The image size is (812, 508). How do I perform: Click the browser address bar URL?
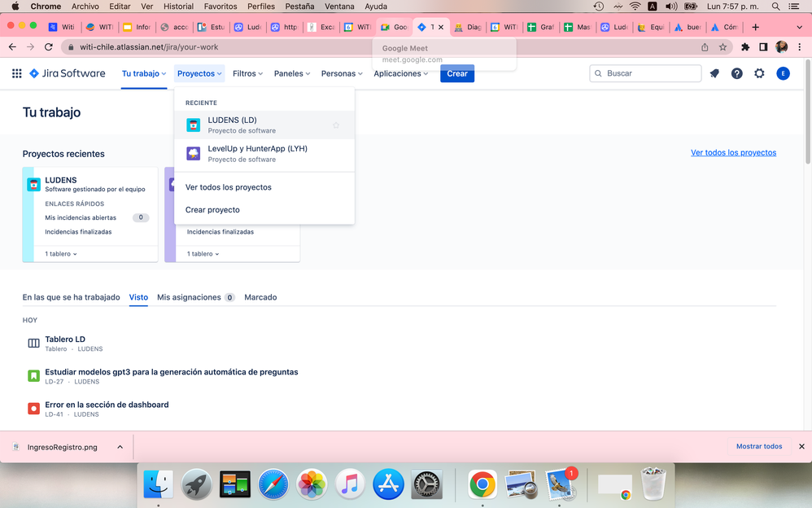click(149, 47)
